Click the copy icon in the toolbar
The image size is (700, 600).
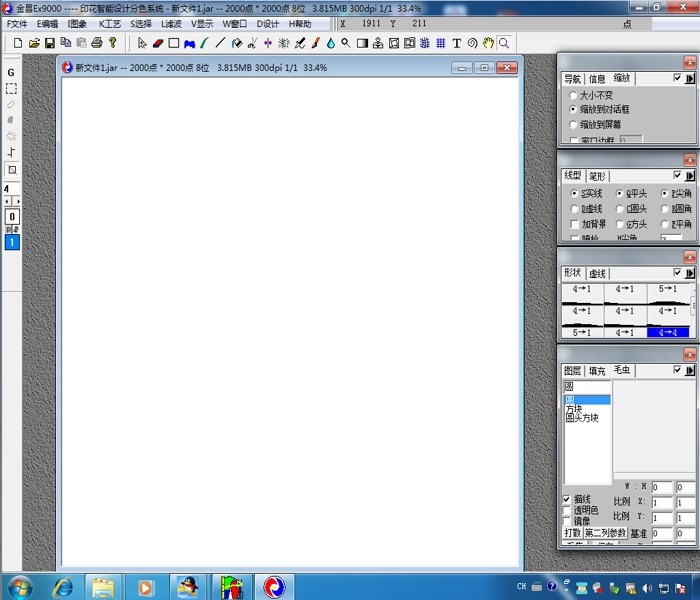tap(66, 43)
